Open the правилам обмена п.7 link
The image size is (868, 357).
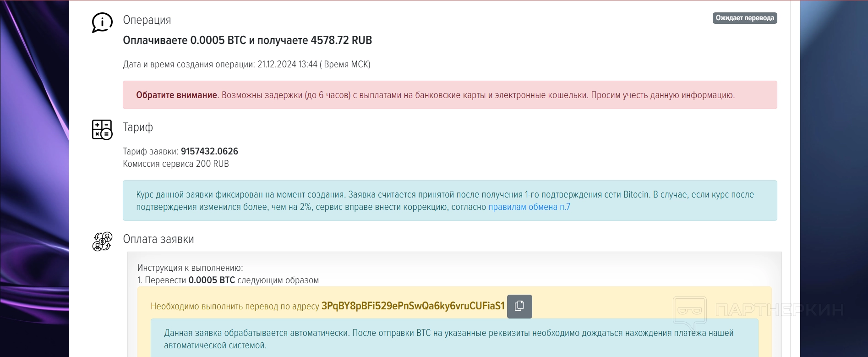click(529, 207)
